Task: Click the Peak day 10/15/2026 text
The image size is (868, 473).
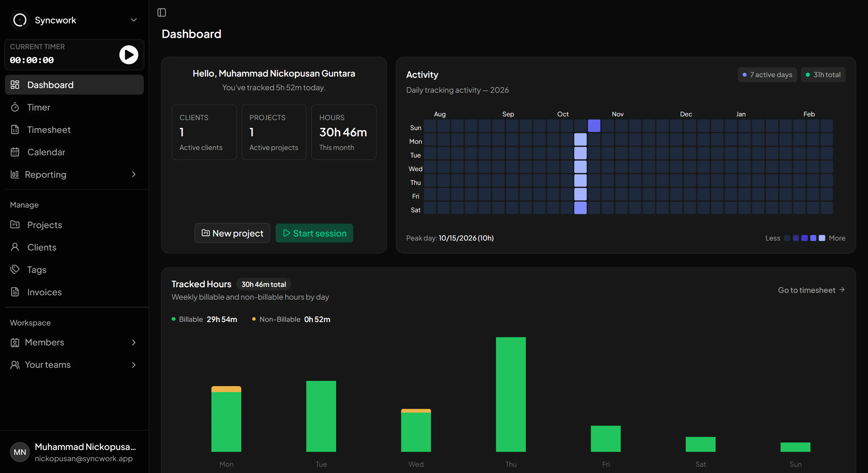Action: click(450, 238)
